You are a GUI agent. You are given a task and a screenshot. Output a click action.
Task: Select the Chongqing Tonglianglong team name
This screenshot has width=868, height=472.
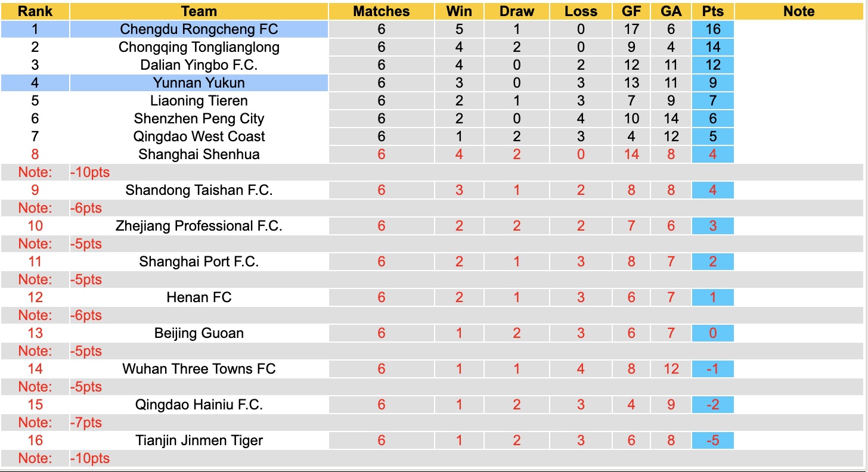click(x=199, y=47)
